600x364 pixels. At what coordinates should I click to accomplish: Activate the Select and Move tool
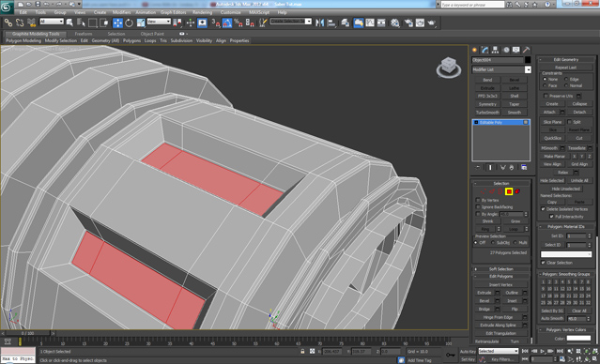[117, 23]
